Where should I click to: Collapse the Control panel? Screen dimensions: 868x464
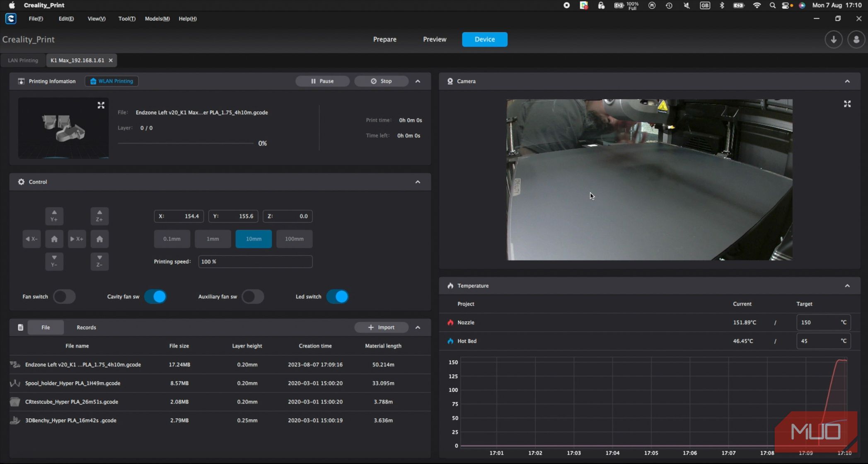(418, 182)
